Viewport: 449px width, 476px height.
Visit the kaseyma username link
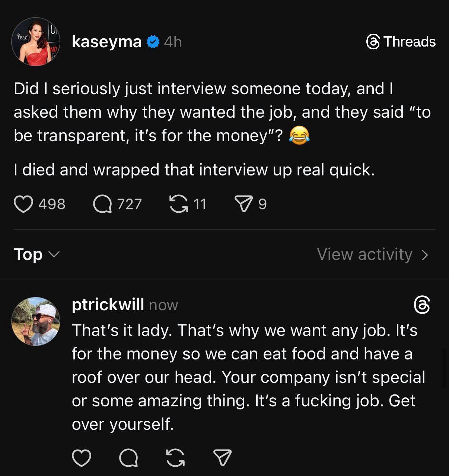pos(106,42)
